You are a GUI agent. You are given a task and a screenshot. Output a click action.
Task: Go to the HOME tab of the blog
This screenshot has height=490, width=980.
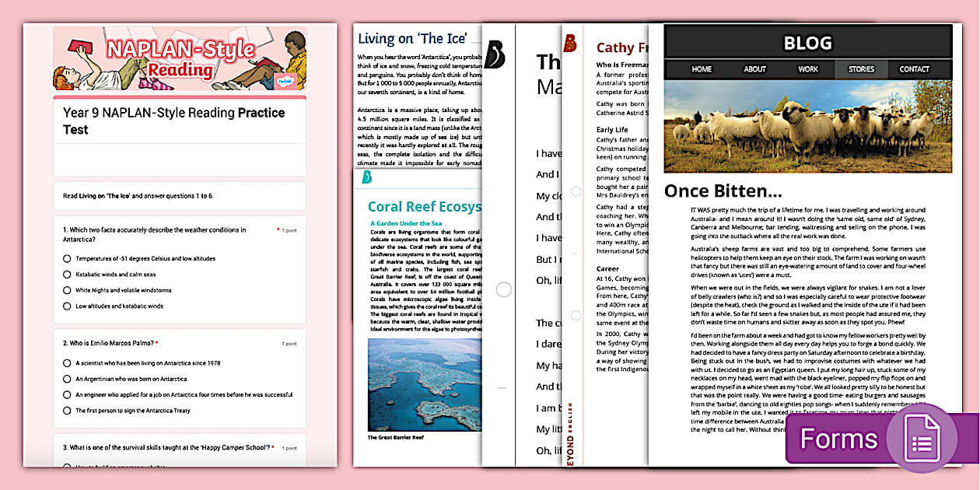click(x=702, y=69)
